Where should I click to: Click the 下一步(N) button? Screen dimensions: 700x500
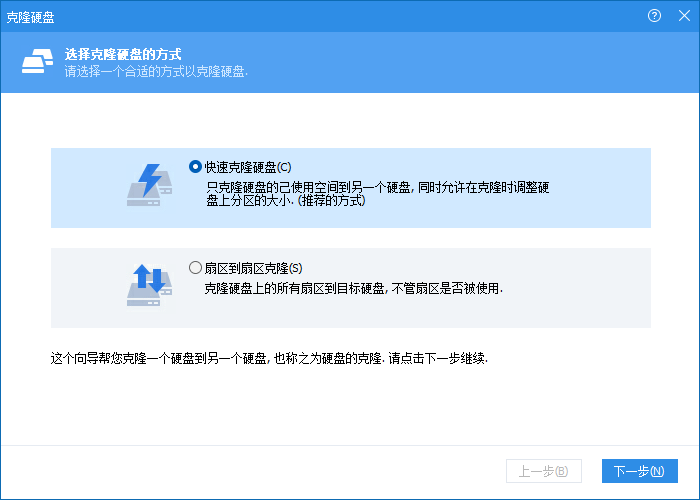pos(639,471)
